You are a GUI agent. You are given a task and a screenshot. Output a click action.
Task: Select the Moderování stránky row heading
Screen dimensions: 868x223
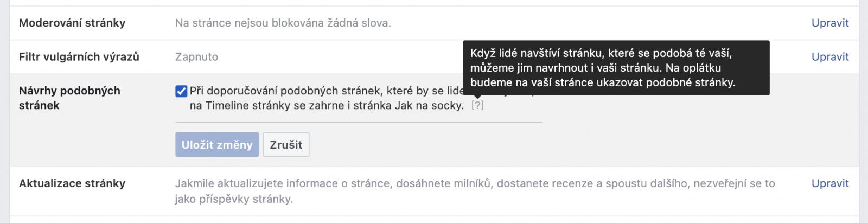72,23
